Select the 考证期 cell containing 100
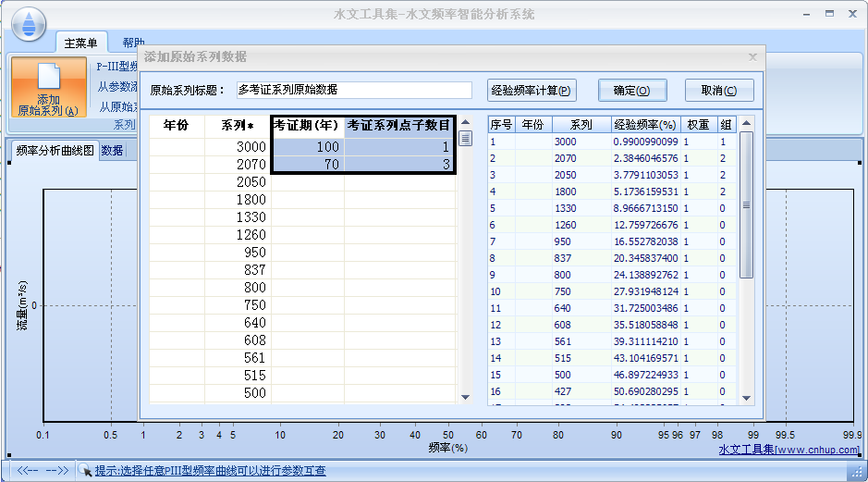Screen dimensions: 868x482 click(308, 147)
